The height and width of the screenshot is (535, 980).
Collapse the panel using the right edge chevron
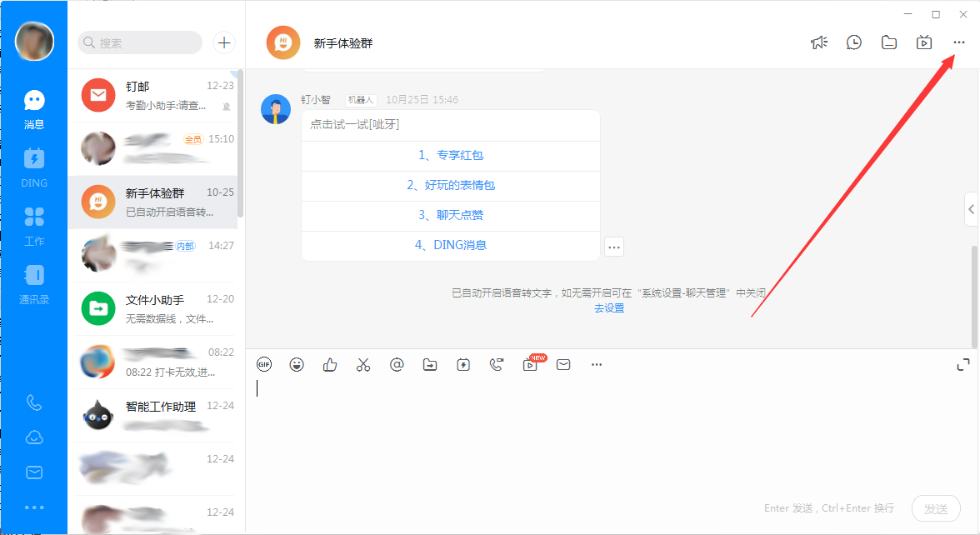click(x=972, y=209)
